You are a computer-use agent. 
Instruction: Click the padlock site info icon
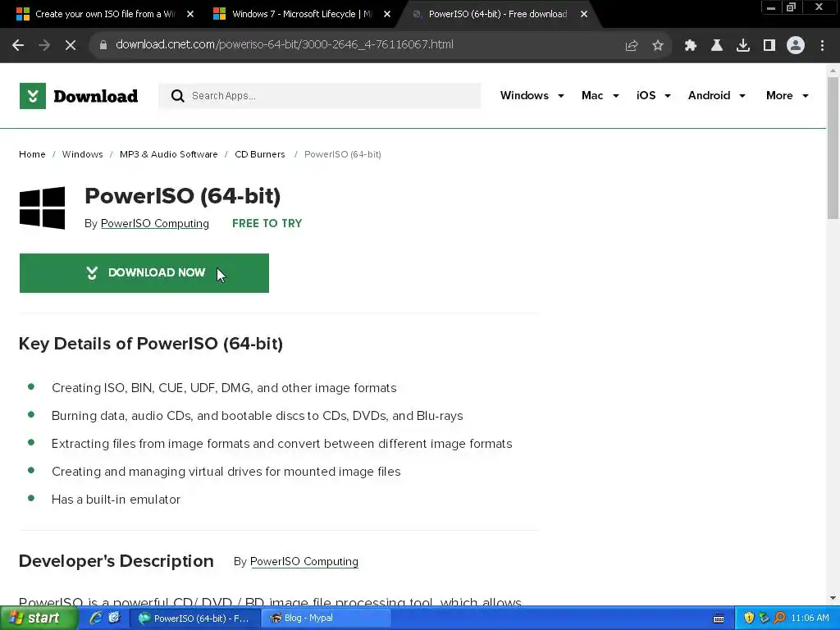click(103, 45)
